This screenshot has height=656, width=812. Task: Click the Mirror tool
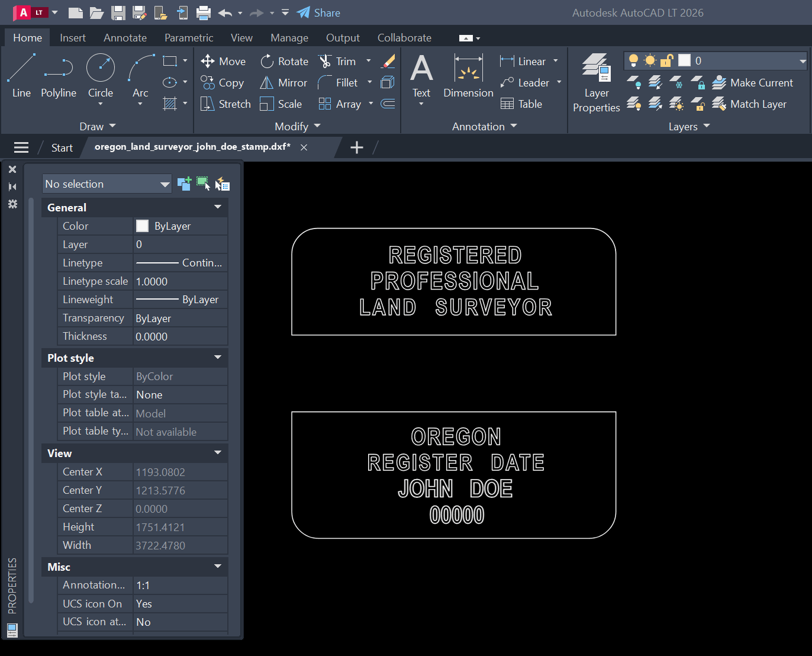tap(283, 83)
